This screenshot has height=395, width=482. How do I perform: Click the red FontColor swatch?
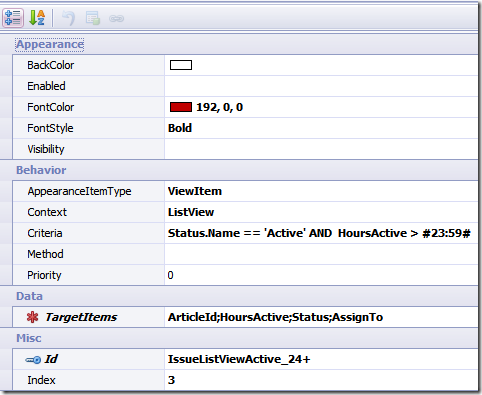coord(181,107)
